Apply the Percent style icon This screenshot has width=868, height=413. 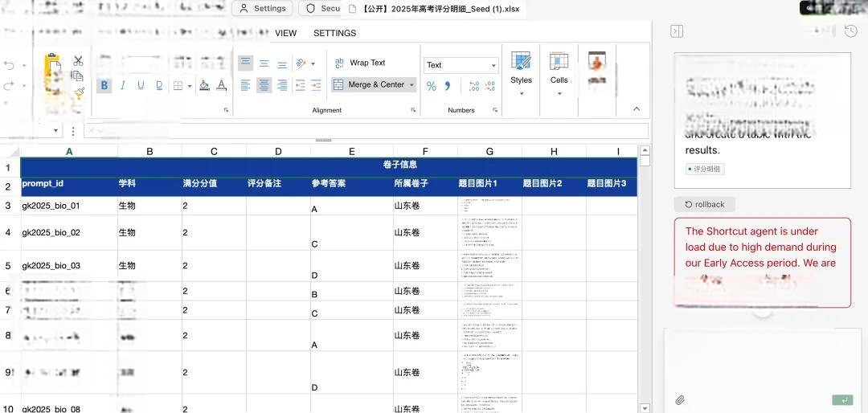click(x=432, y=86)
